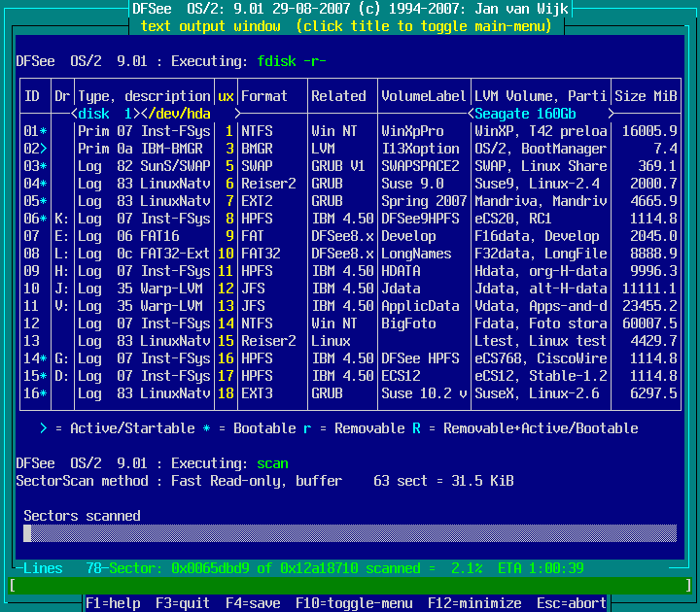Click the bootable asterisk on partition 16
The image size is (700, 612).
click(x=43, y=393)
